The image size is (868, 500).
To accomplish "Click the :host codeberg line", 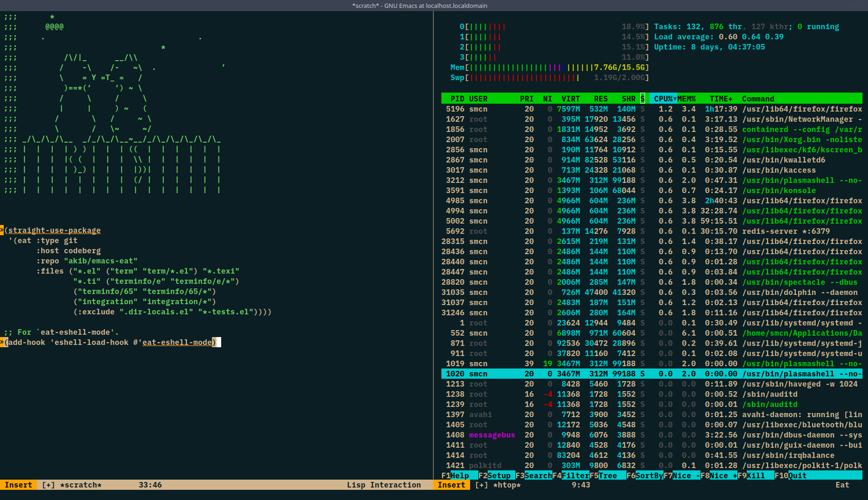I will point(68,250).
